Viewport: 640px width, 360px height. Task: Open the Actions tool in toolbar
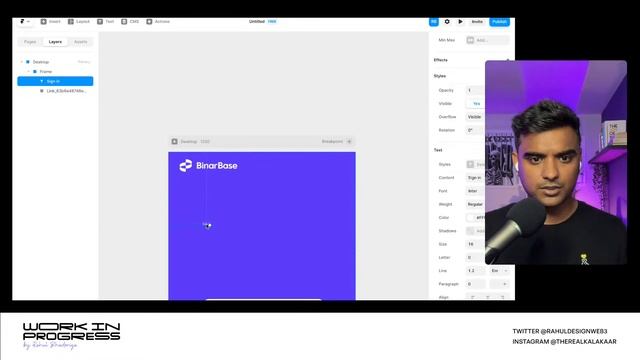[x=158, y=21]
